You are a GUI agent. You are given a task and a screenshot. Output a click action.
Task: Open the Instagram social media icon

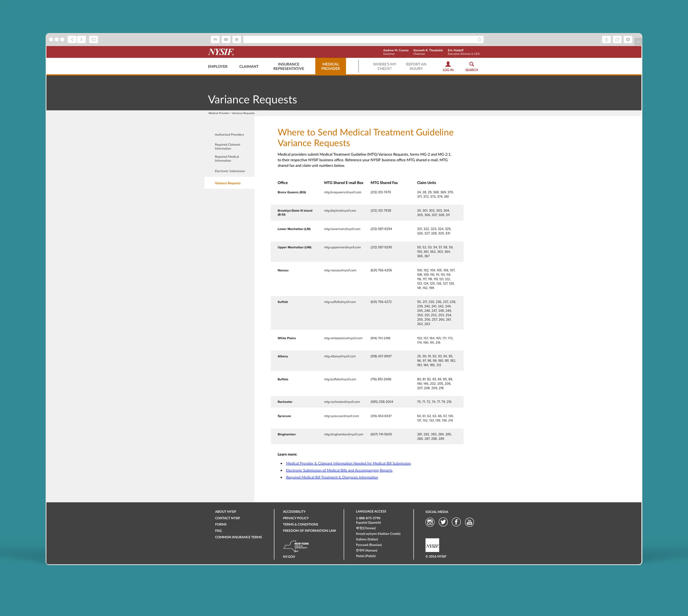click(430, 522)
